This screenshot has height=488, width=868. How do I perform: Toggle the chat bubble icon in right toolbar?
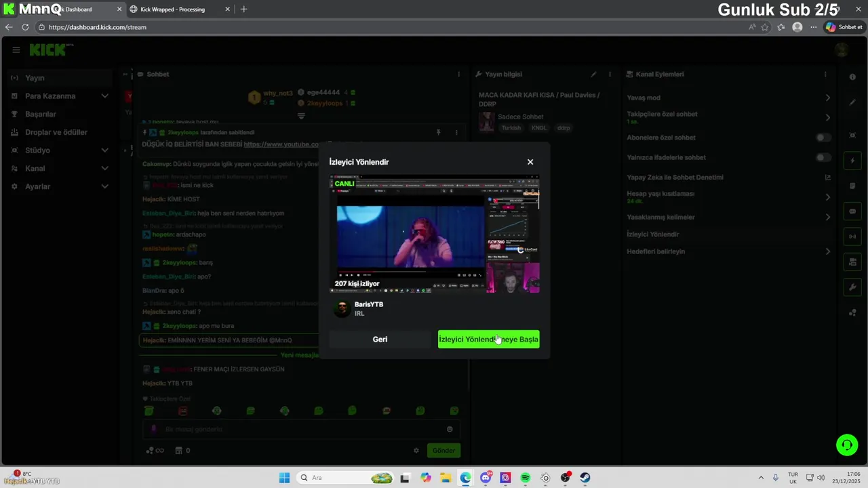tap(852, 211)
